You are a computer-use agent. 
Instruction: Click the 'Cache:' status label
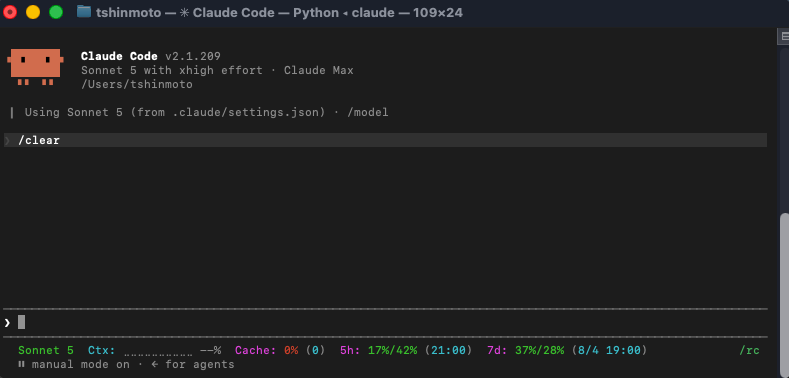tap(256, 350)
